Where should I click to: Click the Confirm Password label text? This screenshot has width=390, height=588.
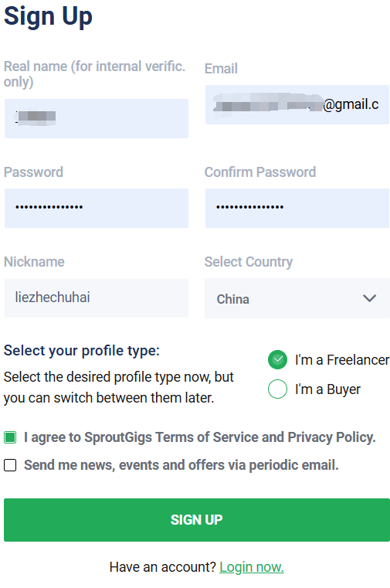click(260, 172)
